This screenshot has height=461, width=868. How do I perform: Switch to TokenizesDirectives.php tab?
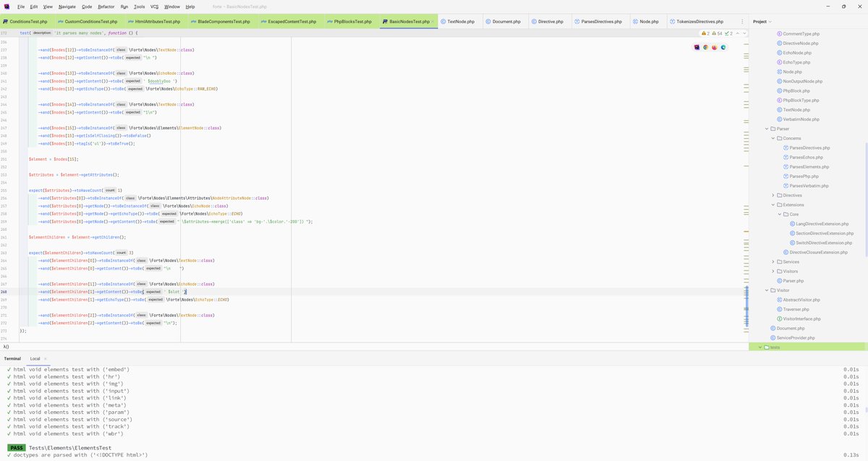pyautogui.click(x=700, y=22)
